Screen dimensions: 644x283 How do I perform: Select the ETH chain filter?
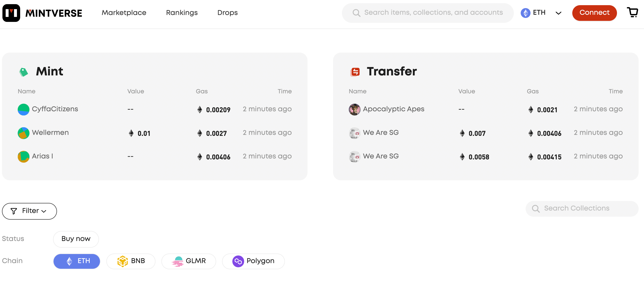click(x=77, y=261)
